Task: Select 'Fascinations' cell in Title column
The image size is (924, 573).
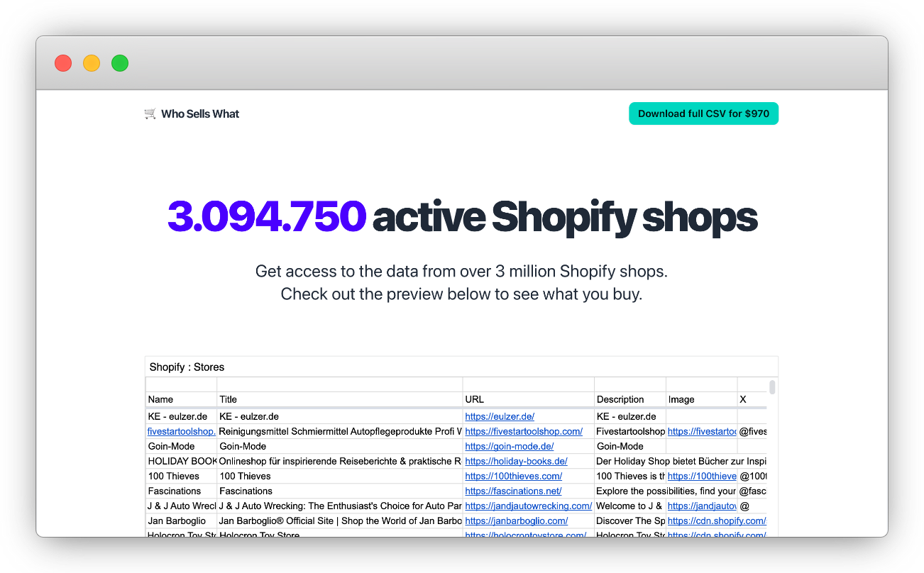Action: [x=340, y=491]
